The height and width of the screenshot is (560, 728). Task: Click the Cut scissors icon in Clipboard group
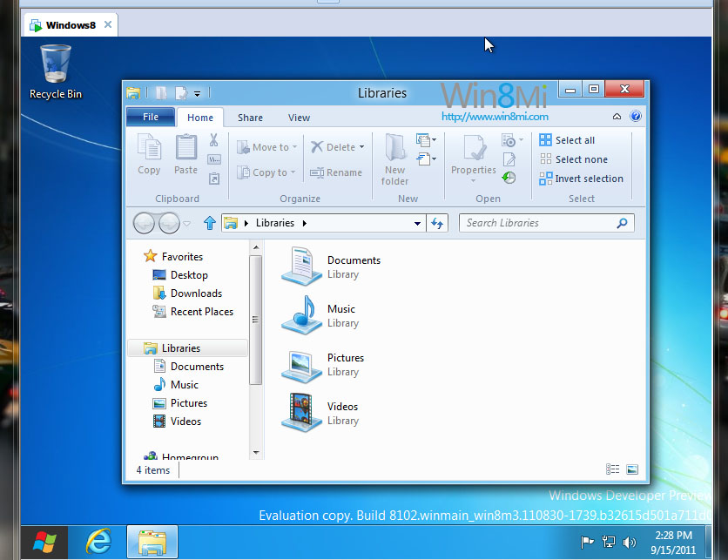click(x=214, y=140)
